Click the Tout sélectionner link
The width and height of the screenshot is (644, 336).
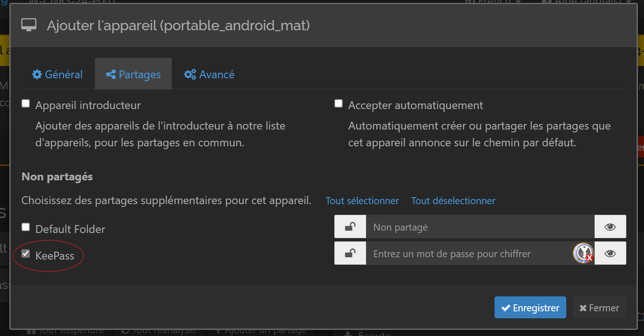click(362, 201)
